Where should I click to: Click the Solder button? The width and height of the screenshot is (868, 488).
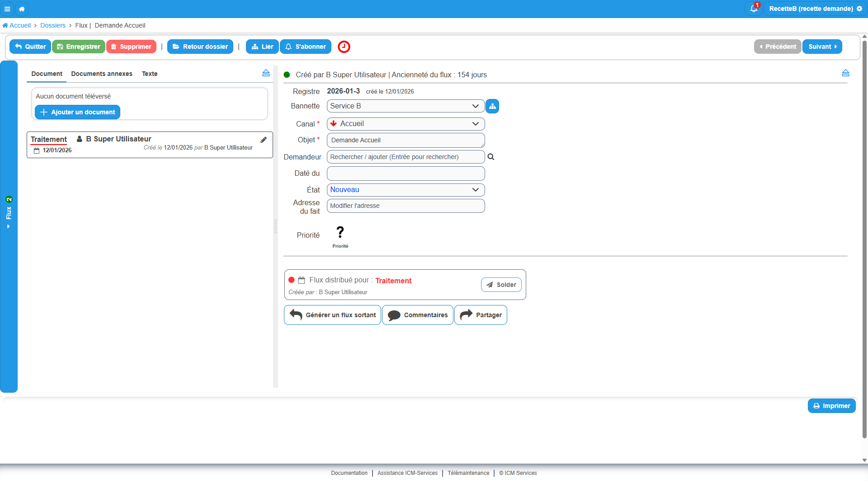[501, 285]
